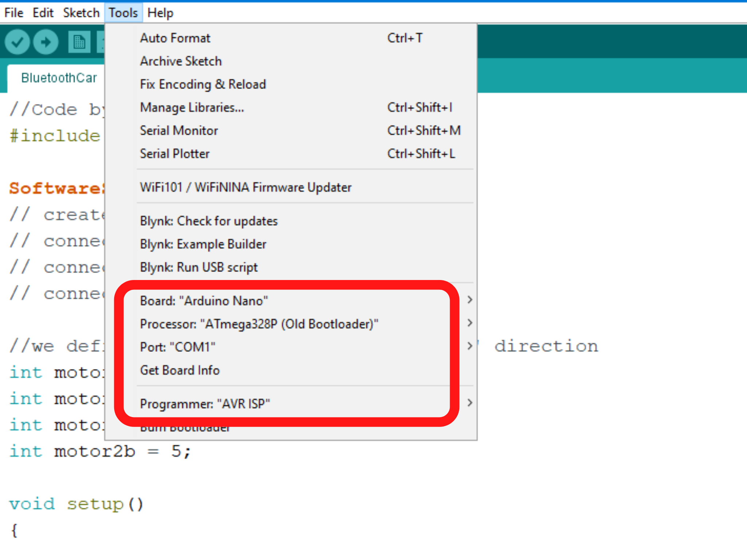This screenshot has width=747, height=560.
Task: Select the BluetoothCar sketch tab
Action: click(59, 78)
